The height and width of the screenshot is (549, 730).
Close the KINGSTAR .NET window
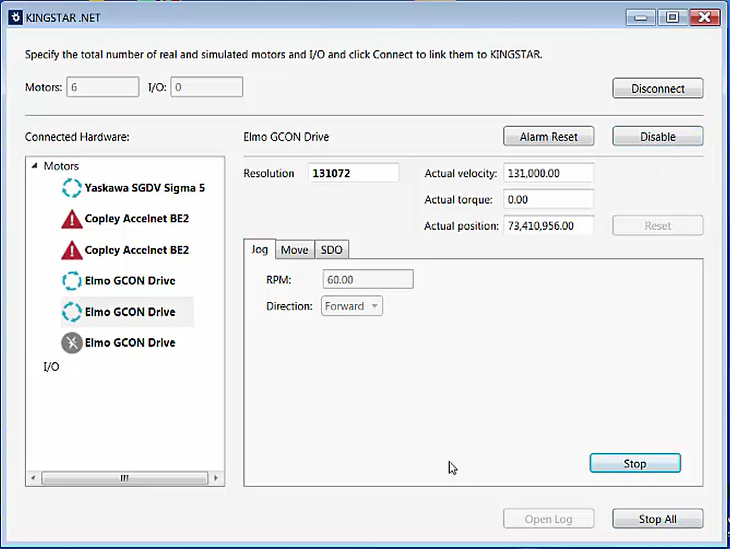[705, 18]
